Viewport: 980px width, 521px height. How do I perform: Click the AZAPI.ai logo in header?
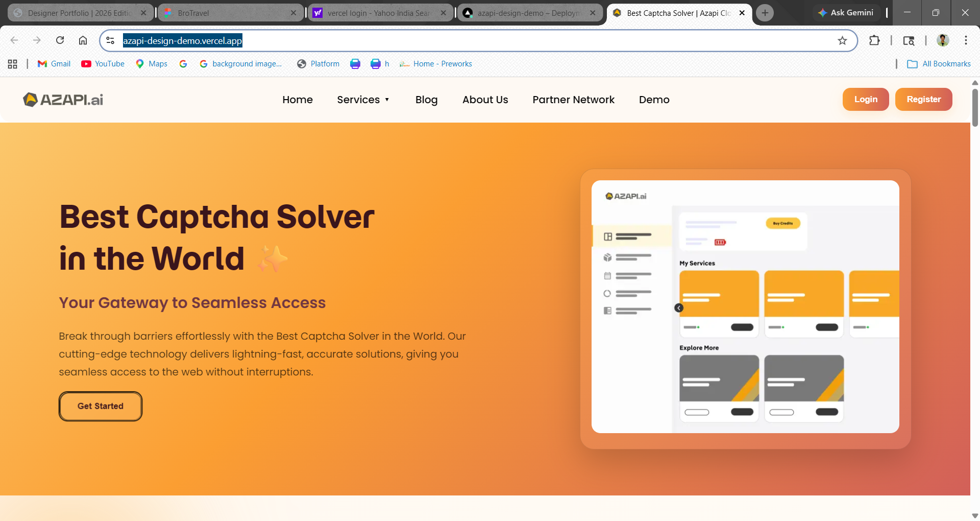(x=63, y=100)
